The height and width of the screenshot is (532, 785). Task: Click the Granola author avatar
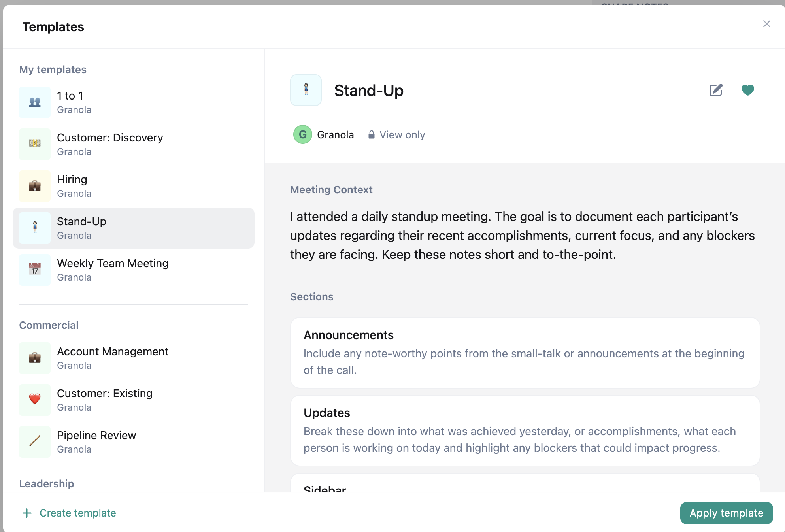pyautogui.click(x=303, y=135)
